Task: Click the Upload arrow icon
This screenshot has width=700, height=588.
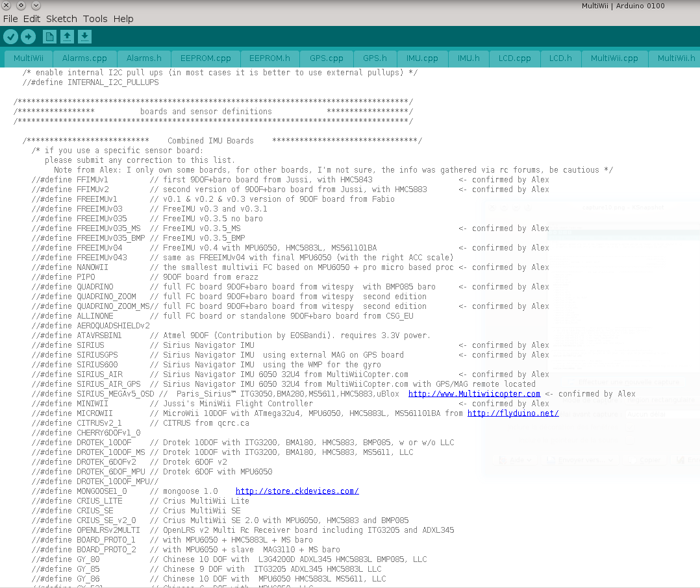Action: point(28,37)
